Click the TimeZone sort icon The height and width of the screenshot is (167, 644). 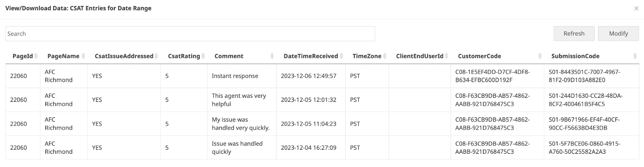pyautogui.click(x=385, y=56)
